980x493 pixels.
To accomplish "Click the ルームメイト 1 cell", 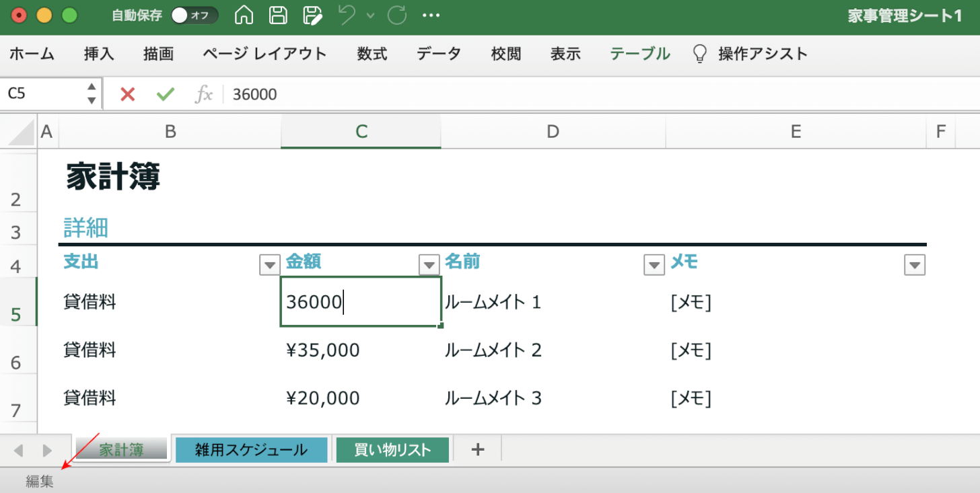I will tap(493, 303).
